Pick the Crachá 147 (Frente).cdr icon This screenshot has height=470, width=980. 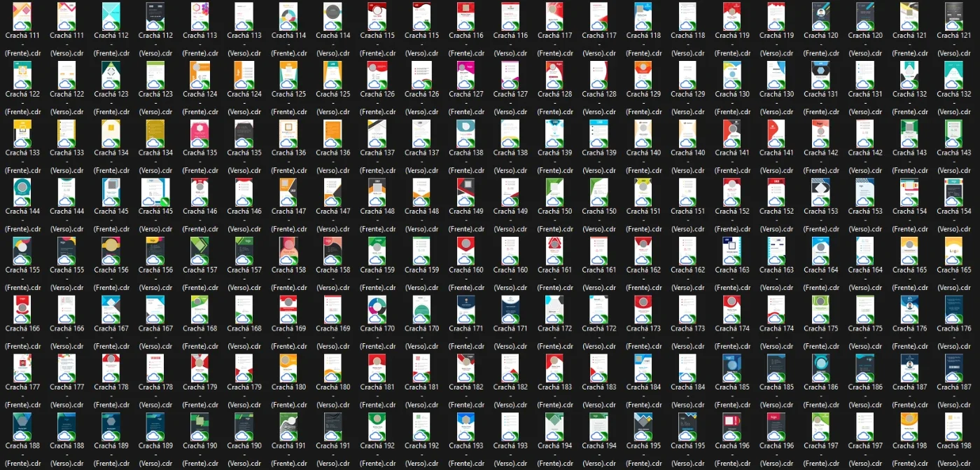(288, 191)
